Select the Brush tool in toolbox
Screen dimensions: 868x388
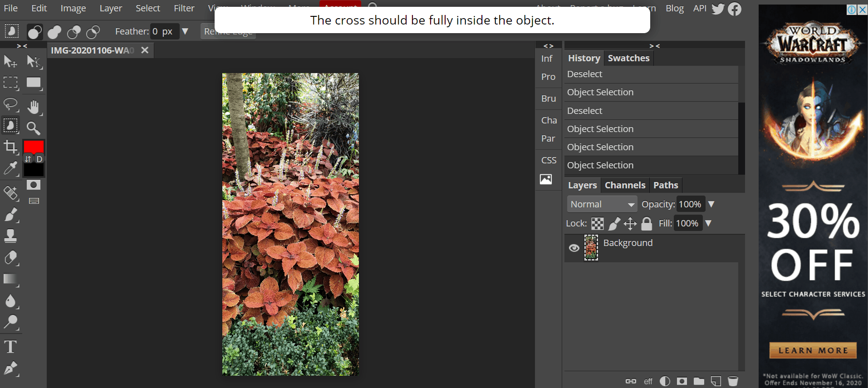10,215
